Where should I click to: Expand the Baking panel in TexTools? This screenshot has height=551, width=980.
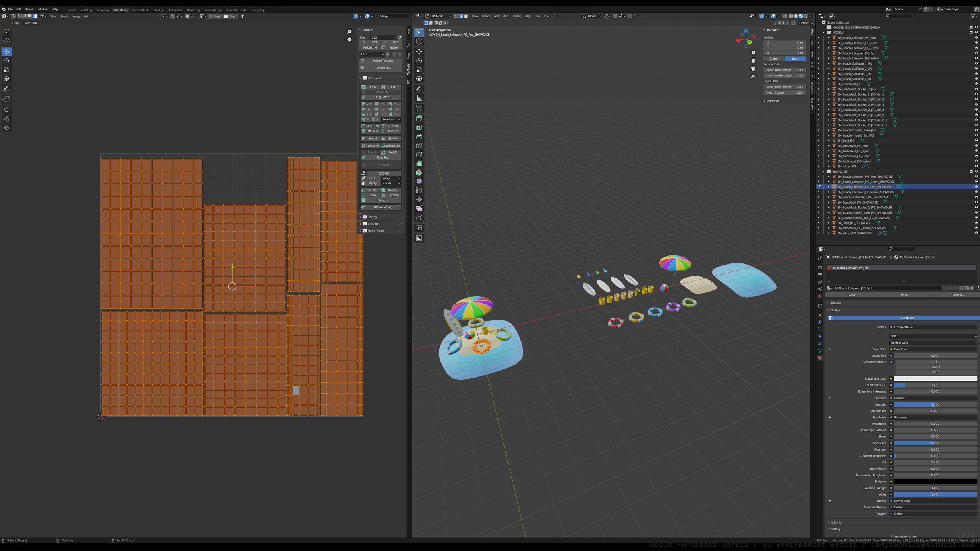[x=372, y=217]
